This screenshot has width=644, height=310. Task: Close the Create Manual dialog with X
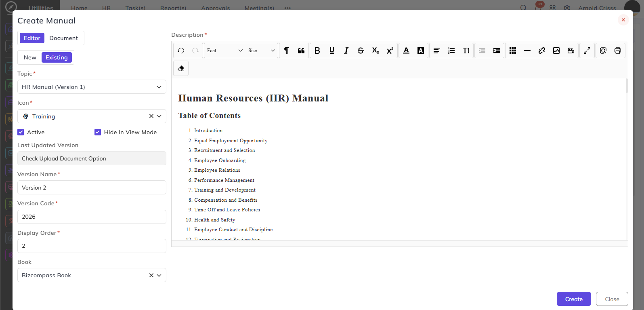click(623, 20)
